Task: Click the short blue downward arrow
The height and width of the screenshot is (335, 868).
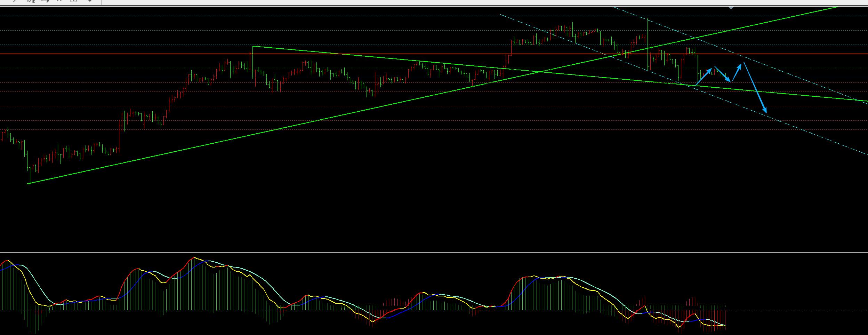Action: tap(722, 74)
